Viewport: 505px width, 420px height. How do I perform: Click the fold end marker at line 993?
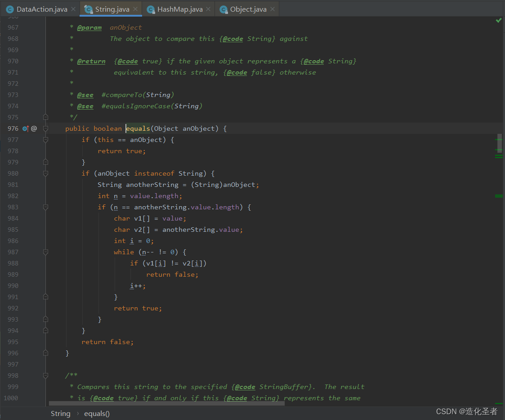click(46, 319)
